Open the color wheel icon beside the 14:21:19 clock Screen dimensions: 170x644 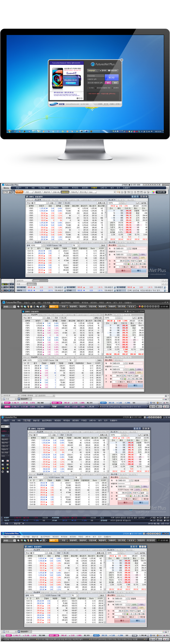(x=153, y=192)
